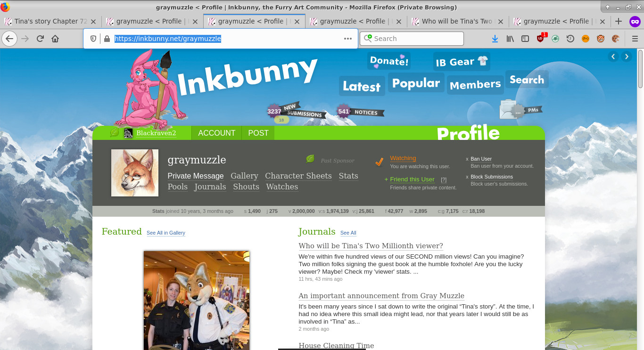Open 'An important announcement from Gray Muzzle' journal
Screen dimensions: 644x350
[381, 295]
